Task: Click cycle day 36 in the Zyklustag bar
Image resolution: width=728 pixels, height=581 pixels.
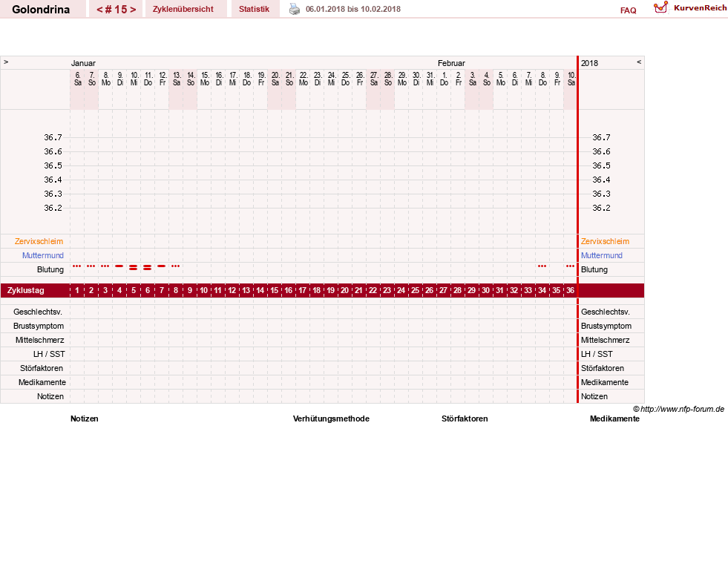Action: click(x=570, y=291)
